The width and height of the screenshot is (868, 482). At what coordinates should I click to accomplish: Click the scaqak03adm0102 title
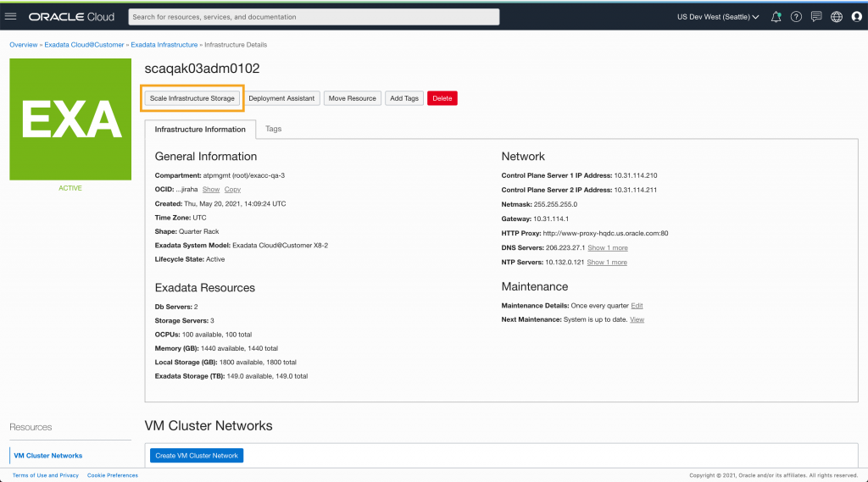[202, 69]
